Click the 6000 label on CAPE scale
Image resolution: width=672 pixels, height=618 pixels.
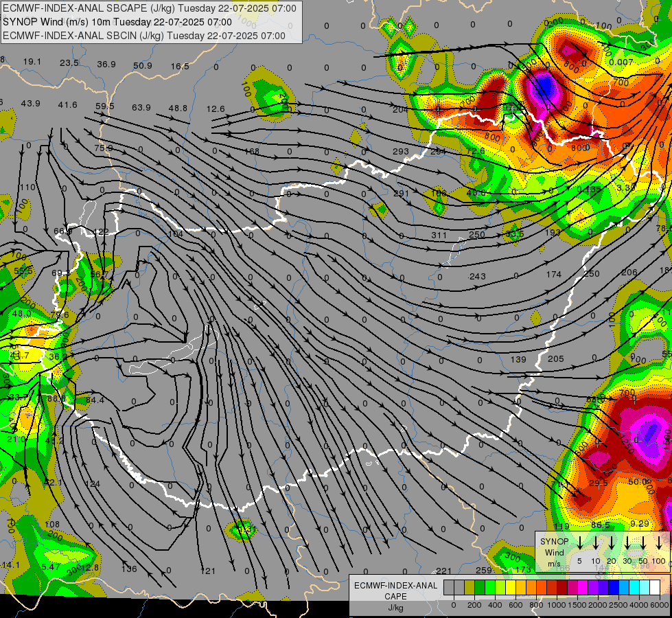point(659,605)
